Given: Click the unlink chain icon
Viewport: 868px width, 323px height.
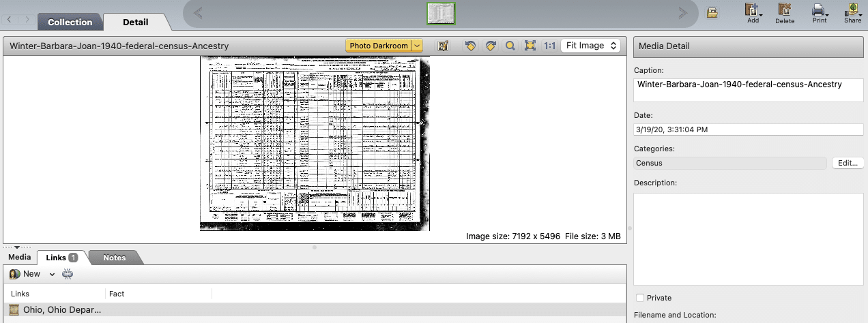Looking at the screenshot, I should coord(67,274).
